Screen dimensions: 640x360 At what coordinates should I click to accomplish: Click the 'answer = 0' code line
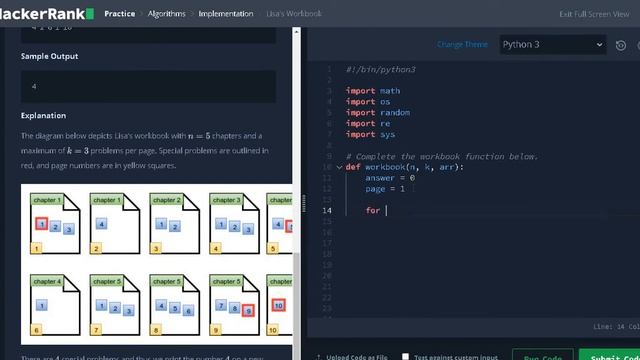[x=390, y=178]
